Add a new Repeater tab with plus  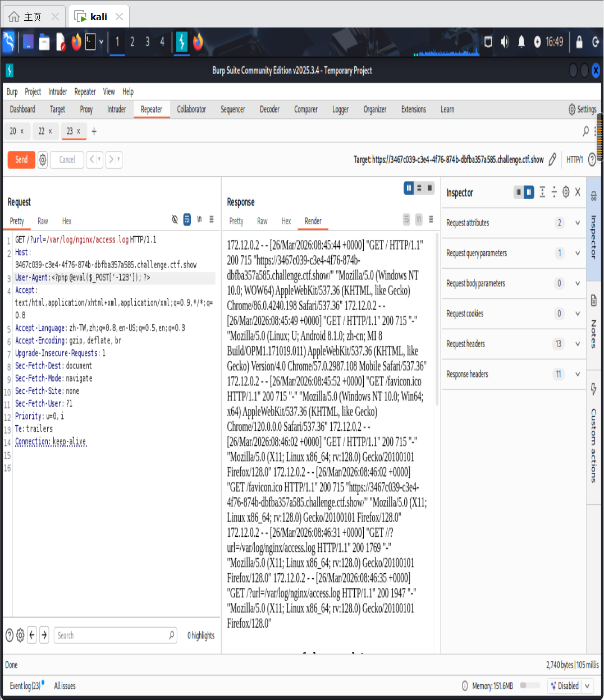click(94, 131)
